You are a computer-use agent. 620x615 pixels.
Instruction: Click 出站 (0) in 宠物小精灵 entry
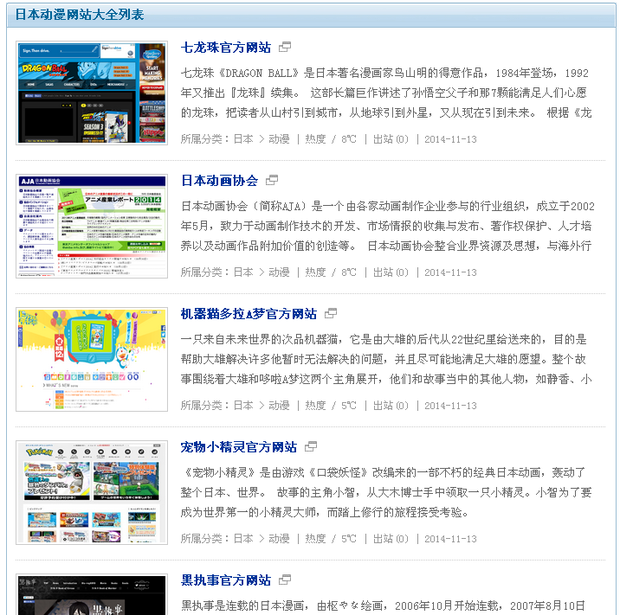click(391, 539)
